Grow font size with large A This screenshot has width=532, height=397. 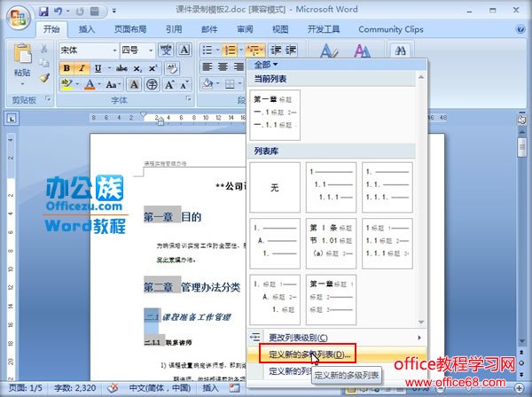tap(169, 84)
